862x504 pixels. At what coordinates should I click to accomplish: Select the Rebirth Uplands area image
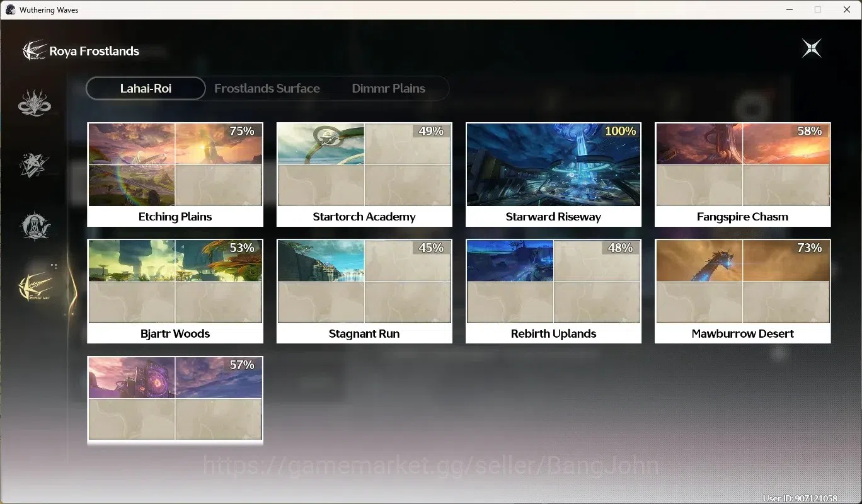tap(553, 282)
